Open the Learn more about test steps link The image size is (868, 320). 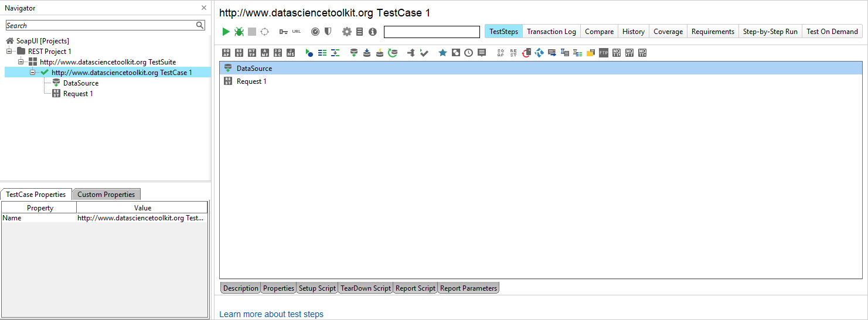[271, 314]
